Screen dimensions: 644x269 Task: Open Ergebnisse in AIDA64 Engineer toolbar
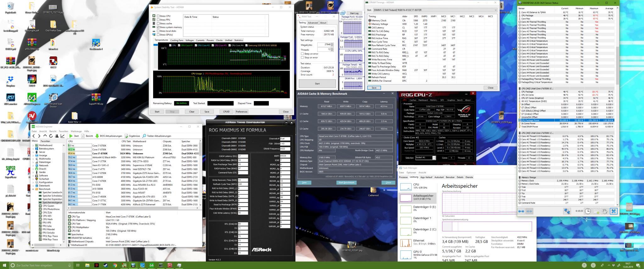click(x=132, y=136)
